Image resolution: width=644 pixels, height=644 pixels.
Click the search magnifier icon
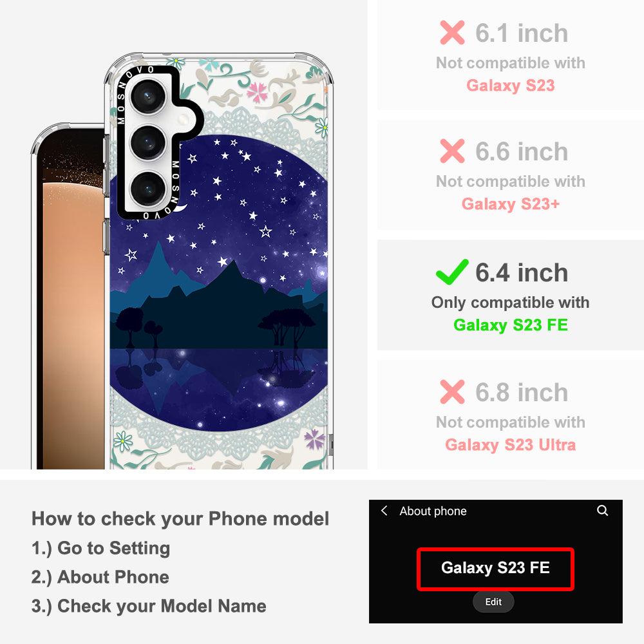tap(602, 511)
